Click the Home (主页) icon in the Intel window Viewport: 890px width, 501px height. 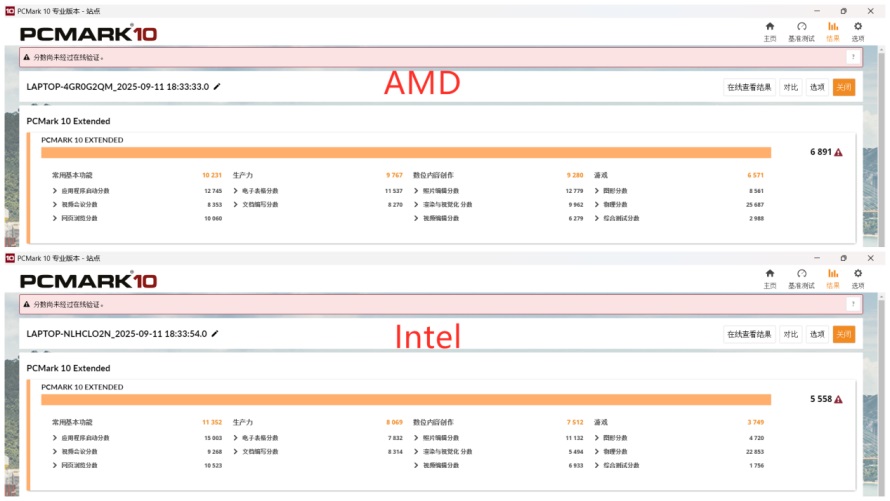[769, 274]
